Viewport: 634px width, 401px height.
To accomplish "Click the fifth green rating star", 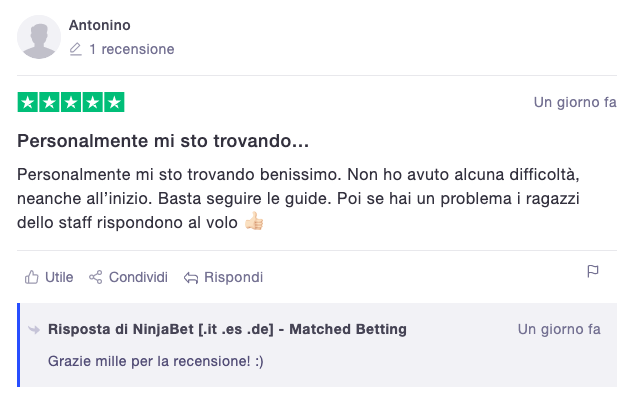I will tap(114, 102).
